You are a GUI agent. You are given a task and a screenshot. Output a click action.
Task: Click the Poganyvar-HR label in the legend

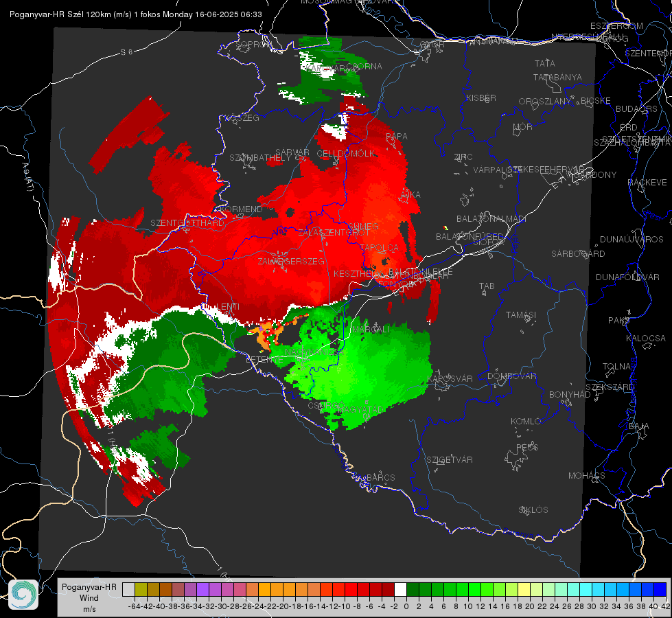click(x=89, y=586)
